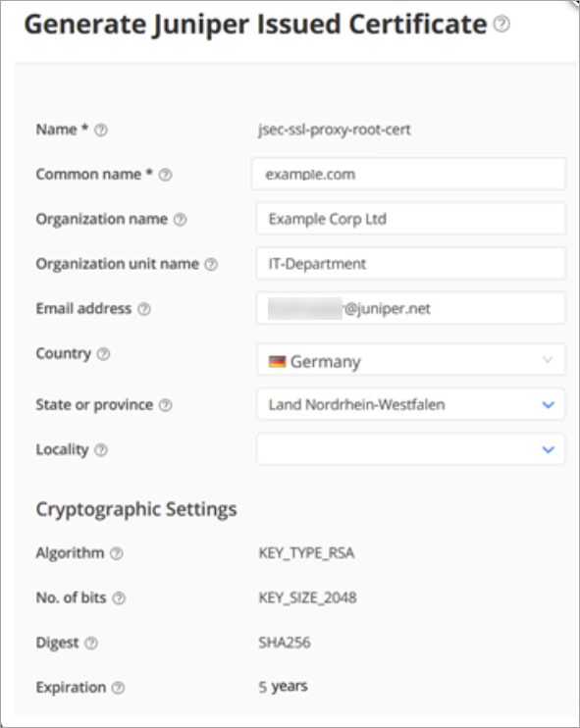Open help icon beside the dialog title
This screenshot has height=728, width=580.
501,24
